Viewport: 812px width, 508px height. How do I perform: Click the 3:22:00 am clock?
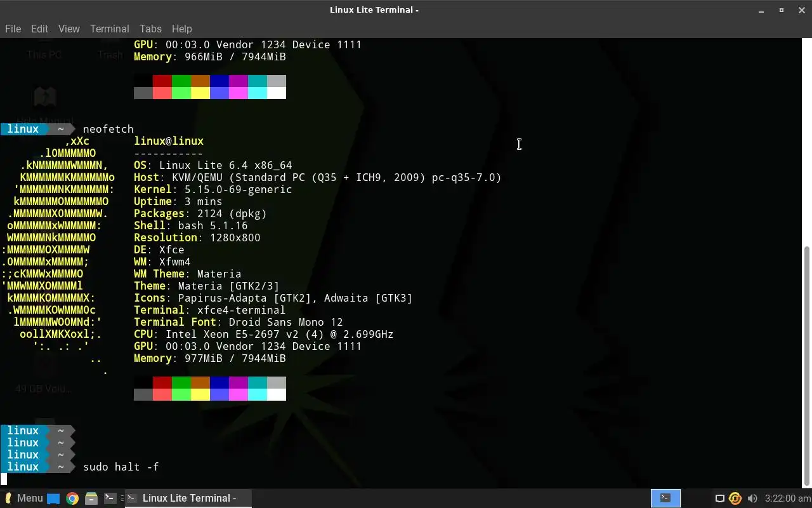788,498
